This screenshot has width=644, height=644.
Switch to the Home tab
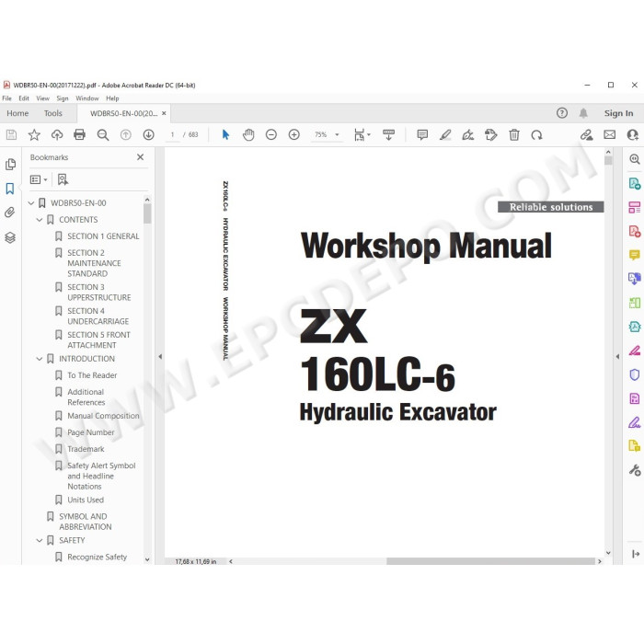pos(17,113)
